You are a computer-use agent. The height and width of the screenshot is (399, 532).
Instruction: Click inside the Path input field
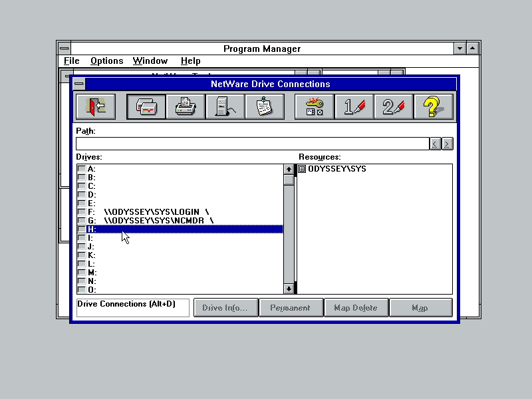coord(253,144)
